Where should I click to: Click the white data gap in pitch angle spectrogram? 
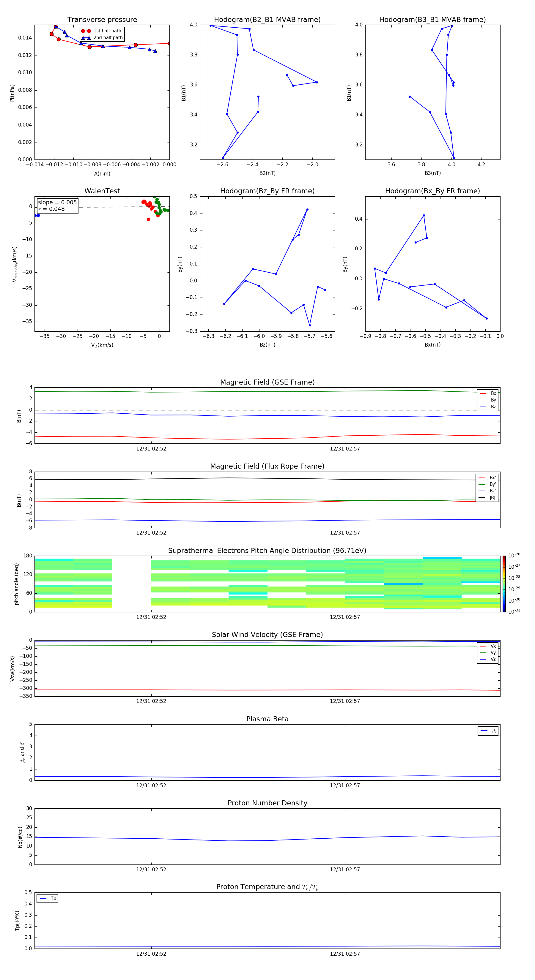tap(132, 584)
